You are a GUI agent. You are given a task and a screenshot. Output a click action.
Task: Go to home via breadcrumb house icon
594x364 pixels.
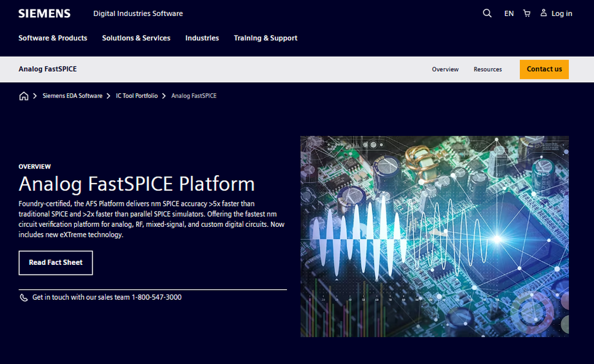point(24,96)
